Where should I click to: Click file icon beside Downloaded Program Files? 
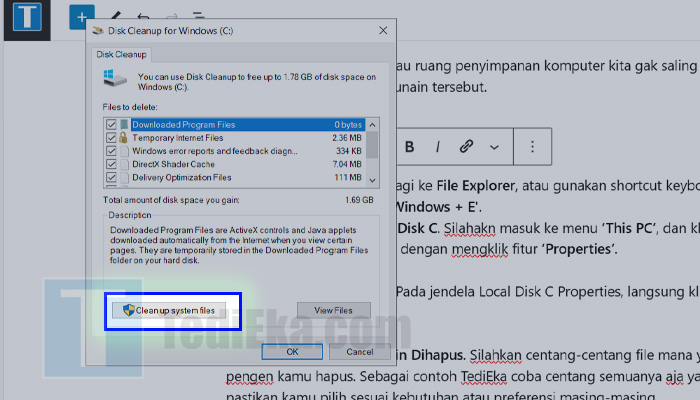[124, 125]
